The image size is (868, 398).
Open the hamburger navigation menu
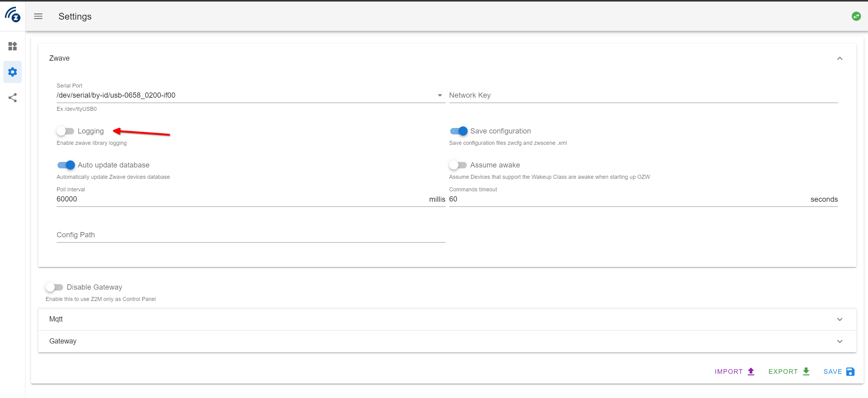click(x=38, y=16)
